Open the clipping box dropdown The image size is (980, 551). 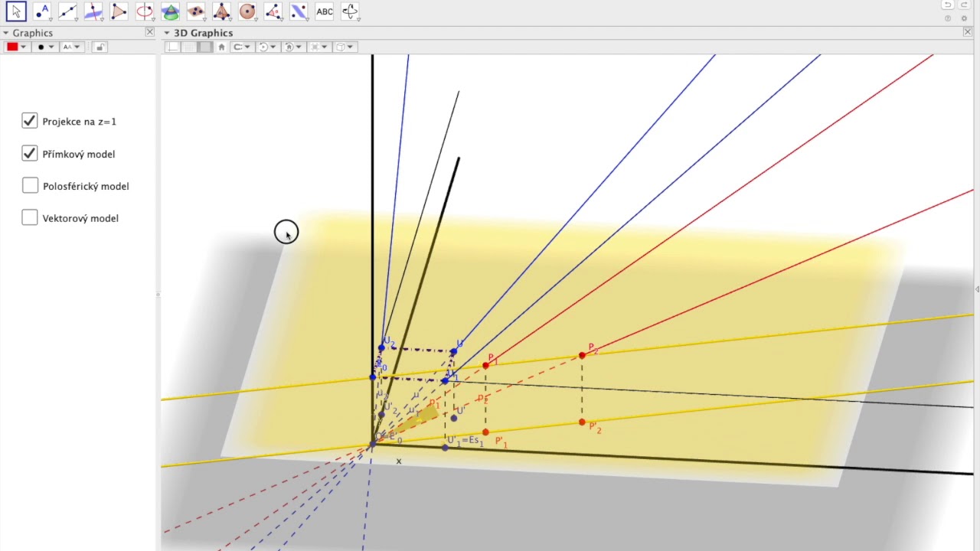319,47
